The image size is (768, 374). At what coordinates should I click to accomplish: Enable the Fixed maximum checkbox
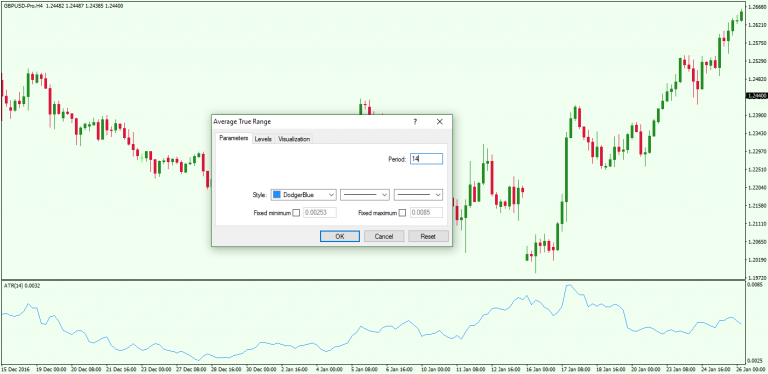[402, 213]
